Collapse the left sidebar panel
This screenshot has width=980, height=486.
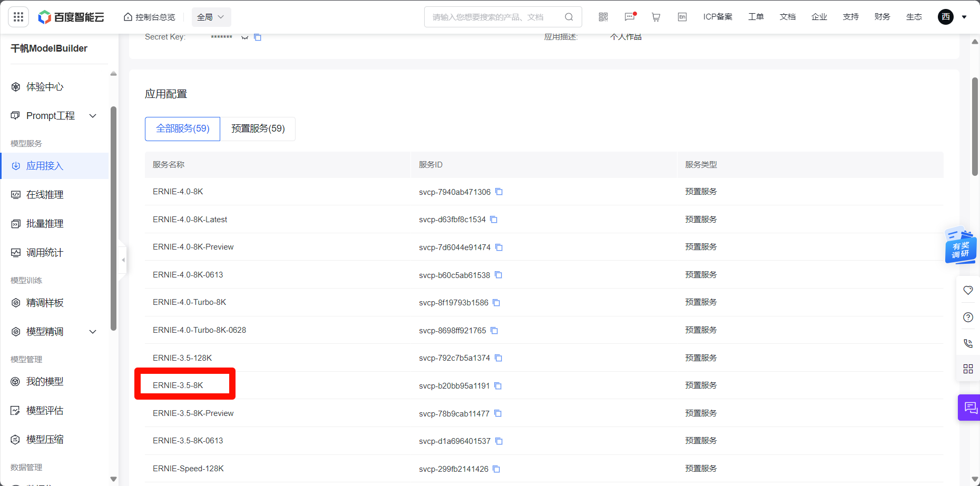123,260
